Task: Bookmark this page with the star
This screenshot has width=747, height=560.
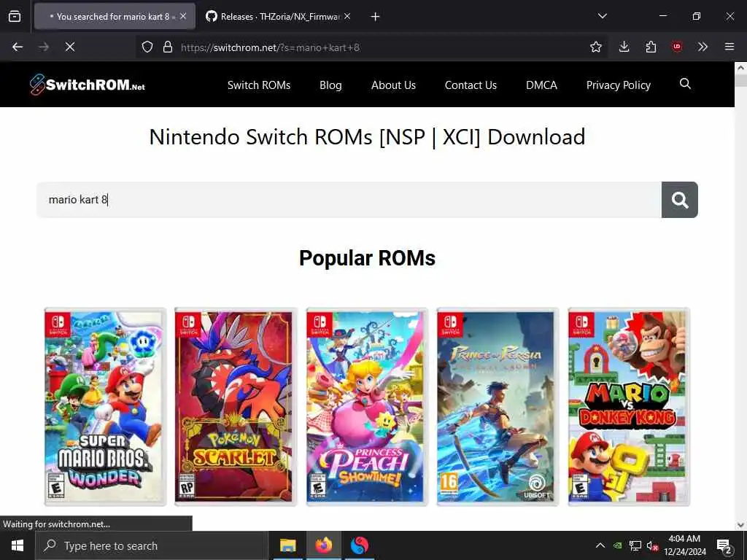Action: (x=595, y=47)
